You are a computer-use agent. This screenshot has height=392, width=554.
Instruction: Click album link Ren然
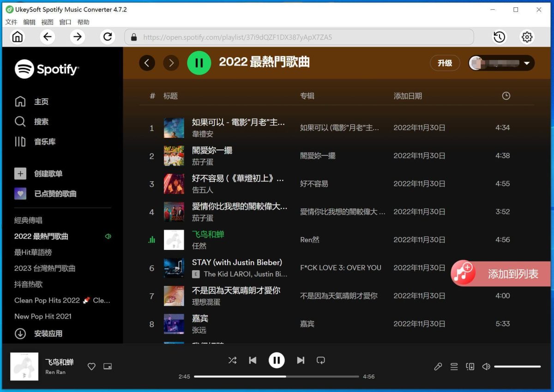[x=310, y=240]
